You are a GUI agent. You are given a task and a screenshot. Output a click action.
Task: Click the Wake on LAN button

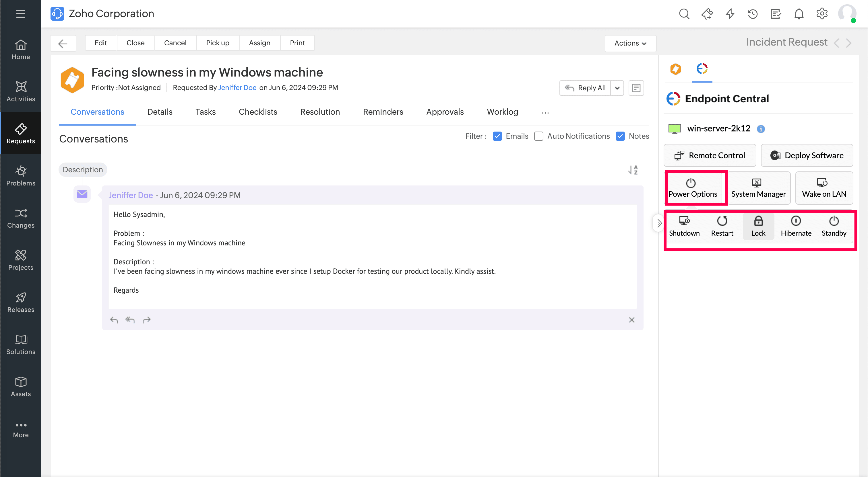tap(824, 188)
